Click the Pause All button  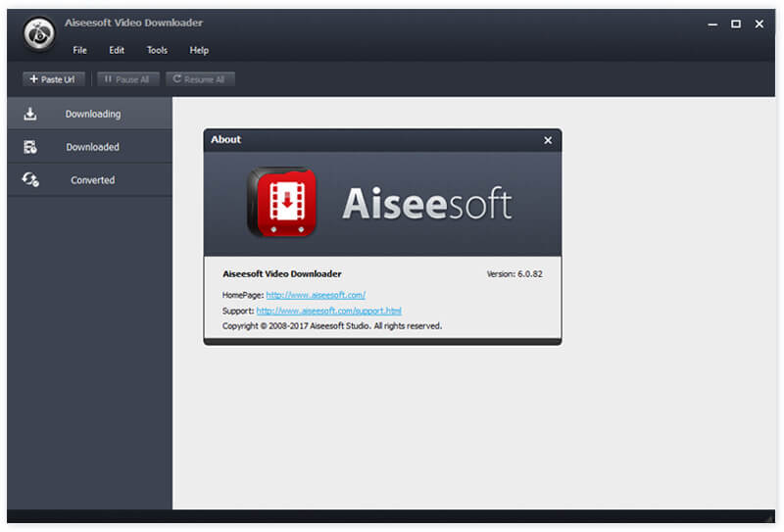pyautogui.click(x=128, y=79)
